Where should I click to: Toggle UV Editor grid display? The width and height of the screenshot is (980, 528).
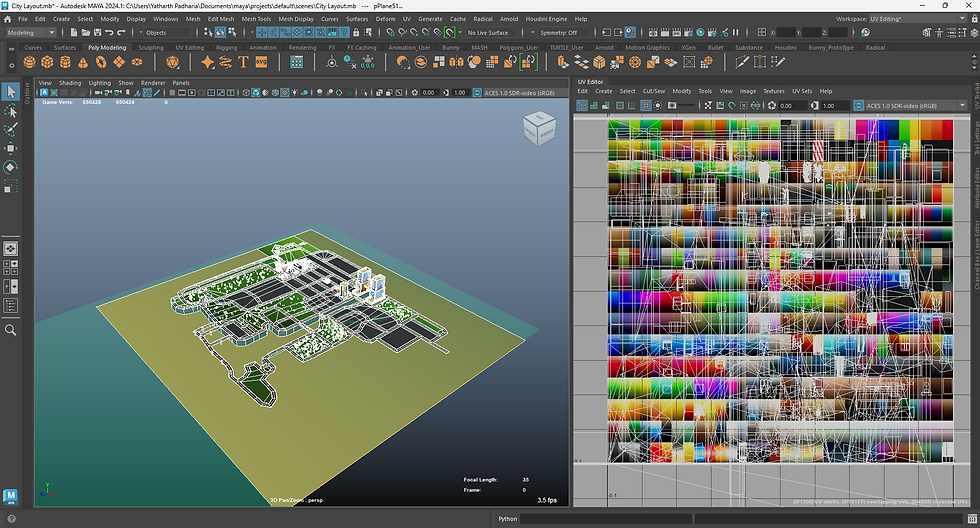646,106
